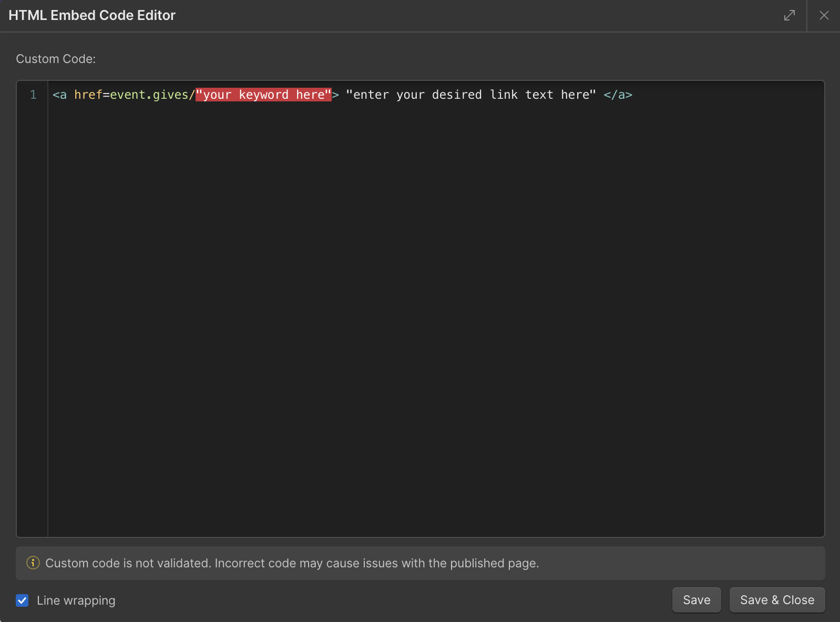Viewport: 840px width, 622px height.
Task: Click the custom code not validated warning text
Action: (292, 563)
